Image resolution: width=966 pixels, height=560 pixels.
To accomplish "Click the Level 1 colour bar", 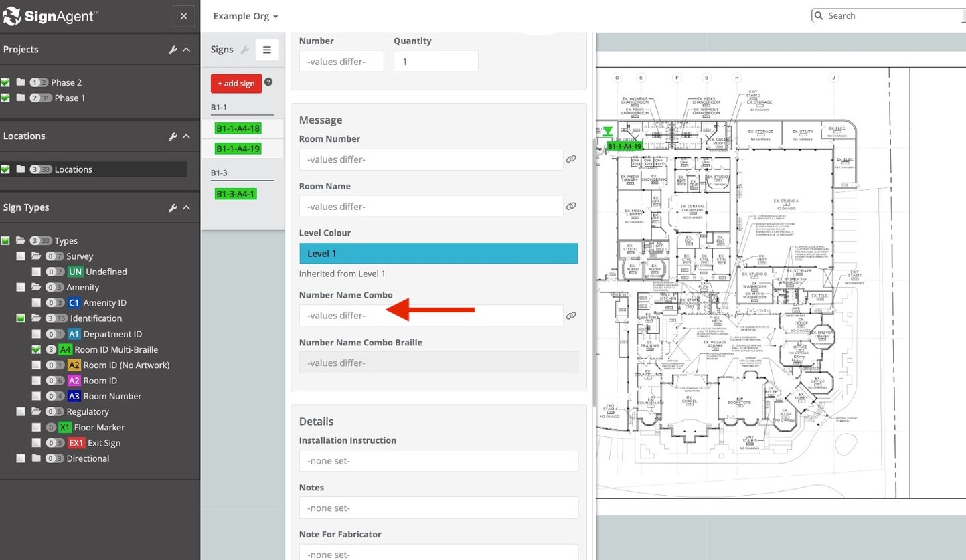I will point(438,254).
